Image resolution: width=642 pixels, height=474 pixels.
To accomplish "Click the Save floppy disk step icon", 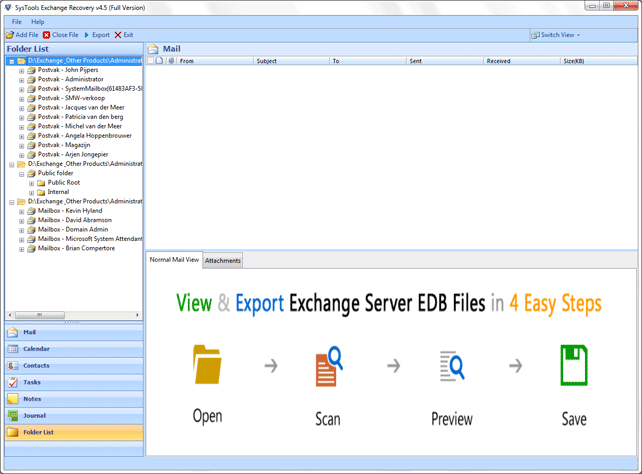I will [574, 365].
